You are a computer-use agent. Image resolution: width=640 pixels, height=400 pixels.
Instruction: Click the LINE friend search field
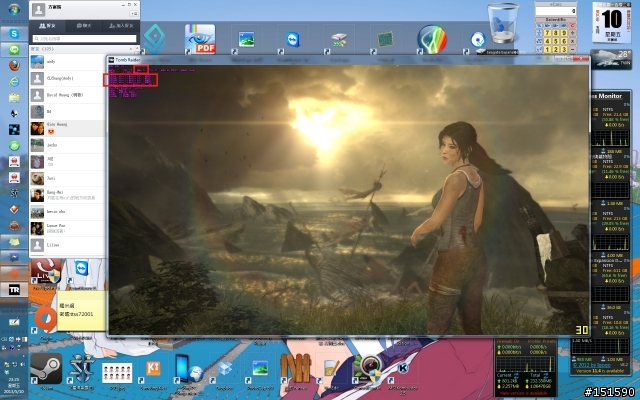(x=84, y=39)
